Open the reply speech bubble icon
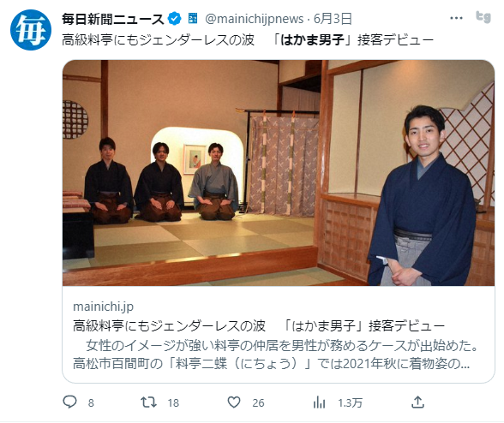The width and height of the screenshot is (504, 423). point(69,402)
